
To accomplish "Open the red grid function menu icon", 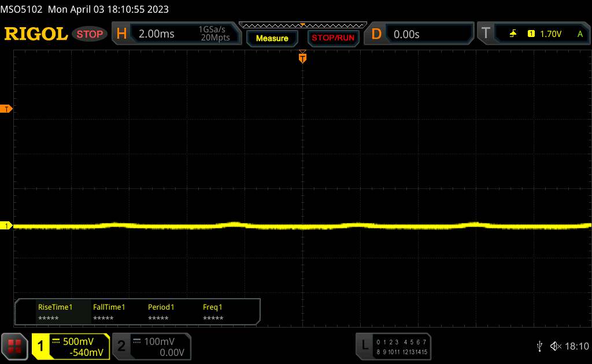I will click(14, 346).
